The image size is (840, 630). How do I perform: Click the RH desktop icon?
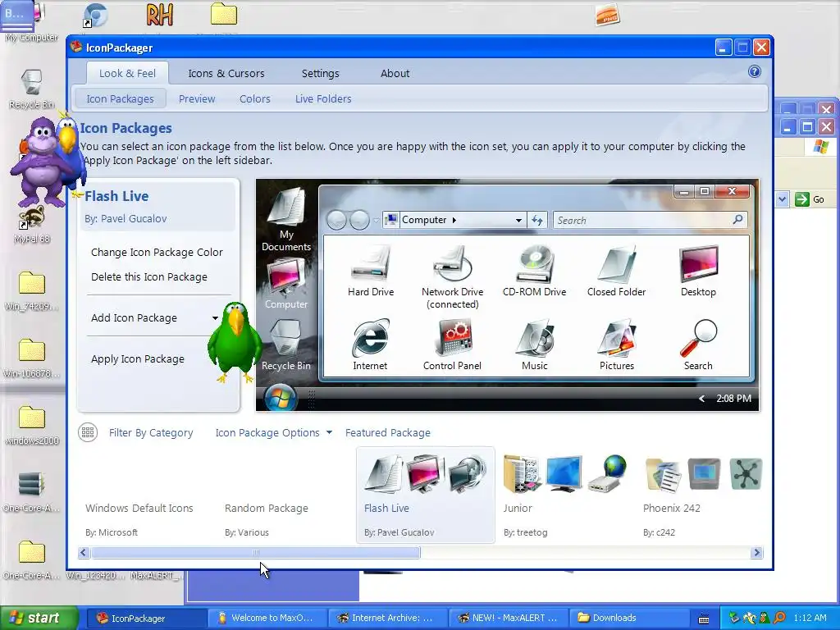pyautogui.click(x=160, y=15)
